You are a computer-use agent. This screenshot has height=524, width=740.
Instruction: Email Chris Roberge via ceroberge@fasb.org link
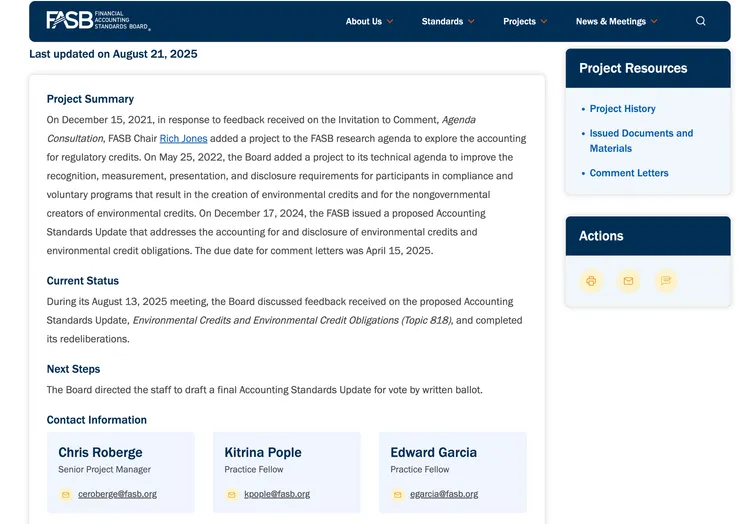pyautogui.click(x=117, y=494)
